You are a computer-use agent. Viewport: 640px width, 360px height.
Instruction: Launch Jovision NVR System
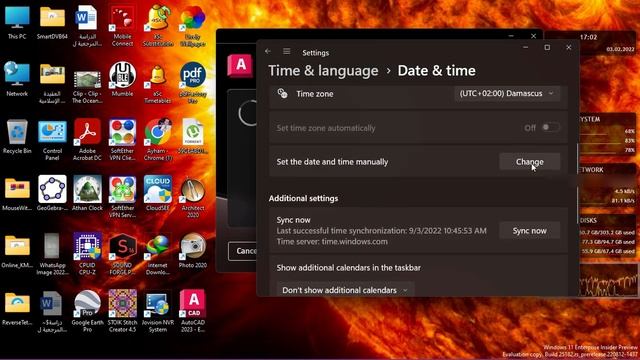[x=158, y=311]
